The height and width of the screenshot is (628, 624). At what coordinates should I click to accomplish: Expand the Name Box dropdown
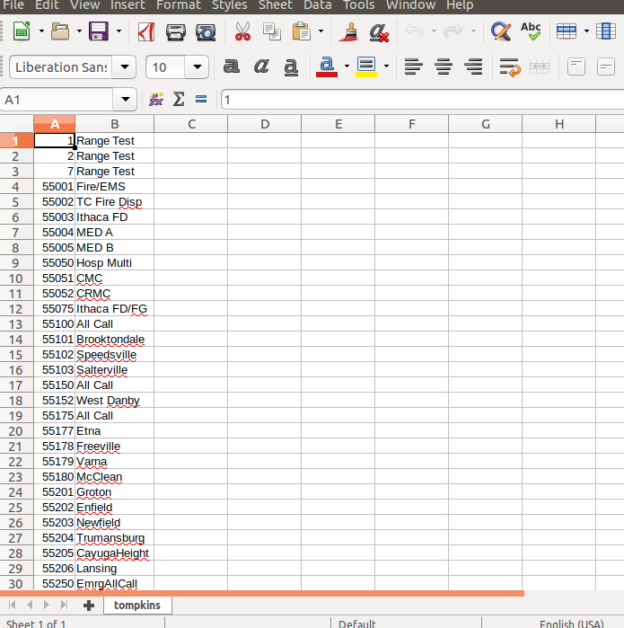125,99
